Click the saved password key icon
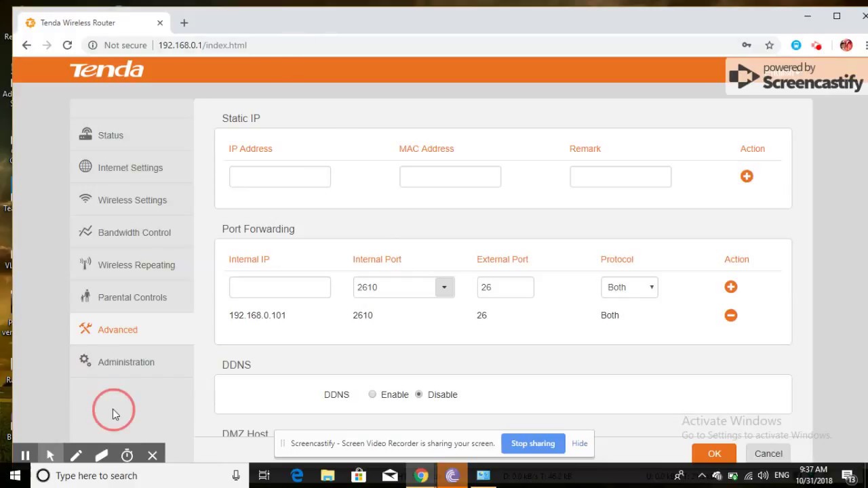This screenshot has height=488, width=868. pyautogui.click(x=747, y=45)
